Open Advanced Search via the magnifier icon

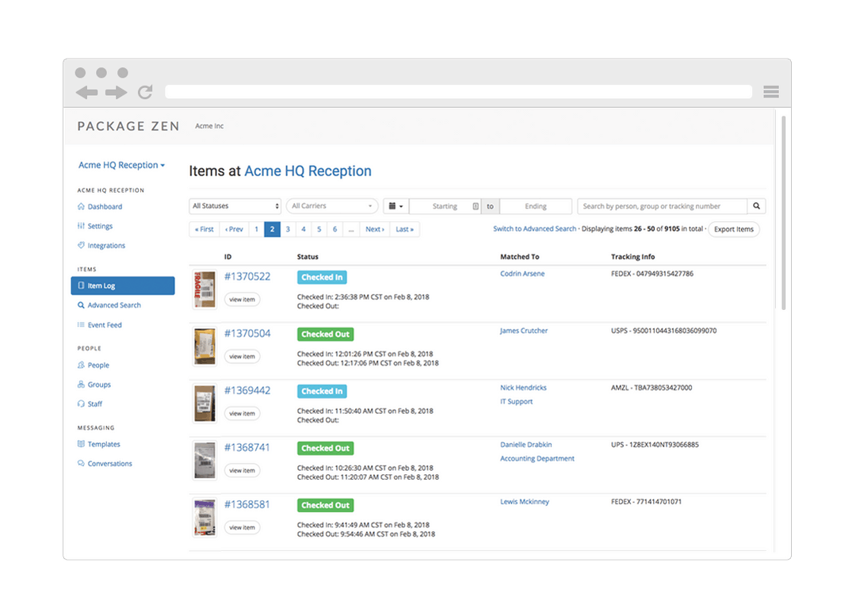click(x=113, y=304)
